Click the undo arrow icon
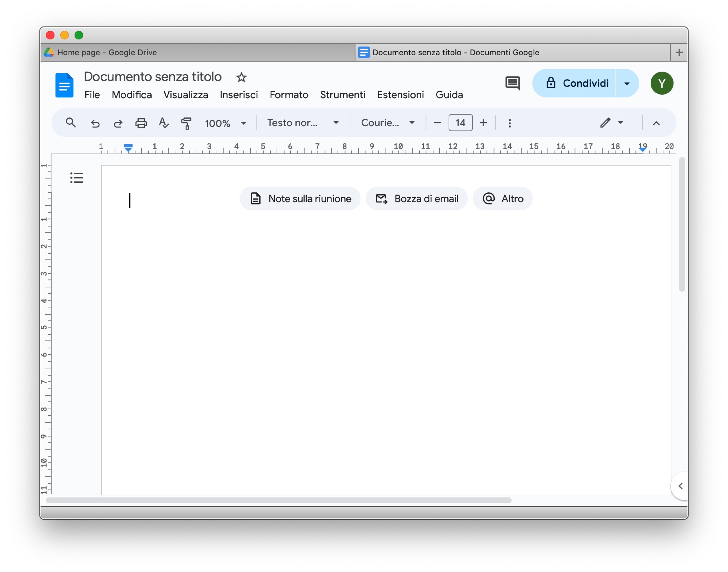This screenshot has width=728, height=572. [95, 124]
